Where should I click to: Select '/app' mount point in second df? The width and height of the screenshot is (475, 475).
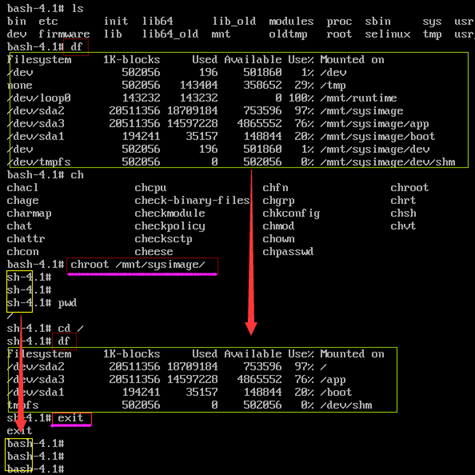pos(333,380)
